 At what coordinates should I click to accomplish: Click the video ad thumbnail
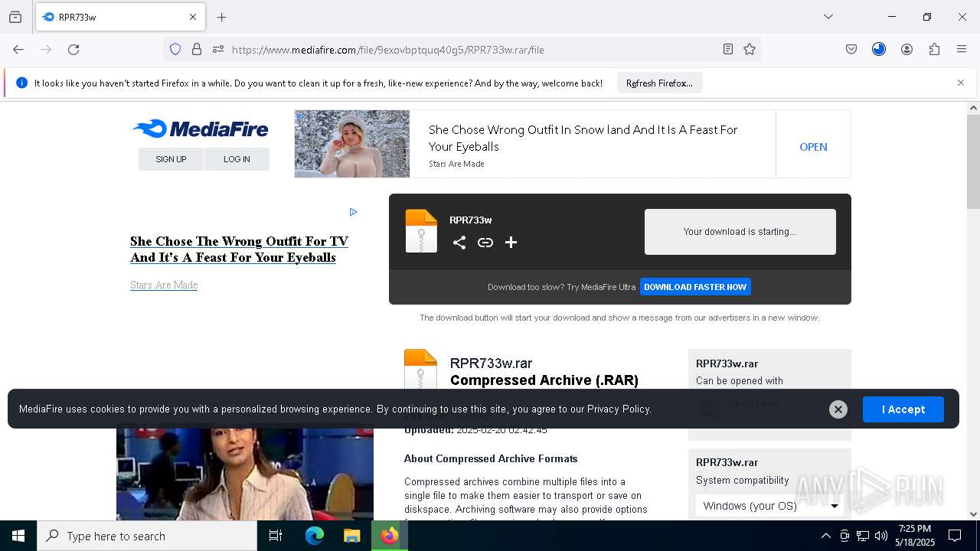(x=245, y=473)
